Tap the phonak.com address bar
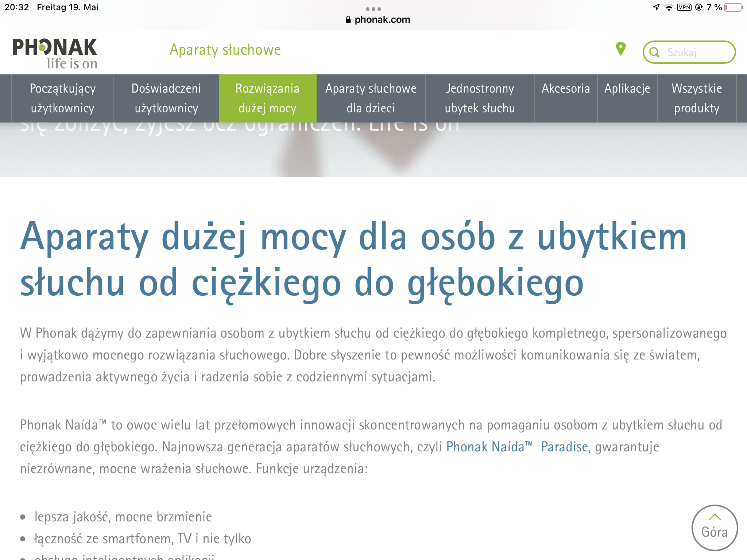This screenshot has height=560, width=747. tap(378, 20)
